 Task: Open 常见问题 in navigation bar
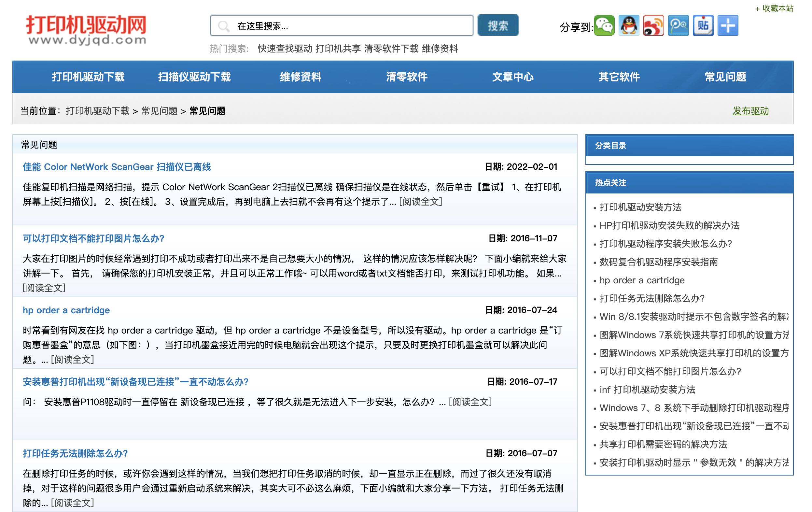[x=725, y=77]
